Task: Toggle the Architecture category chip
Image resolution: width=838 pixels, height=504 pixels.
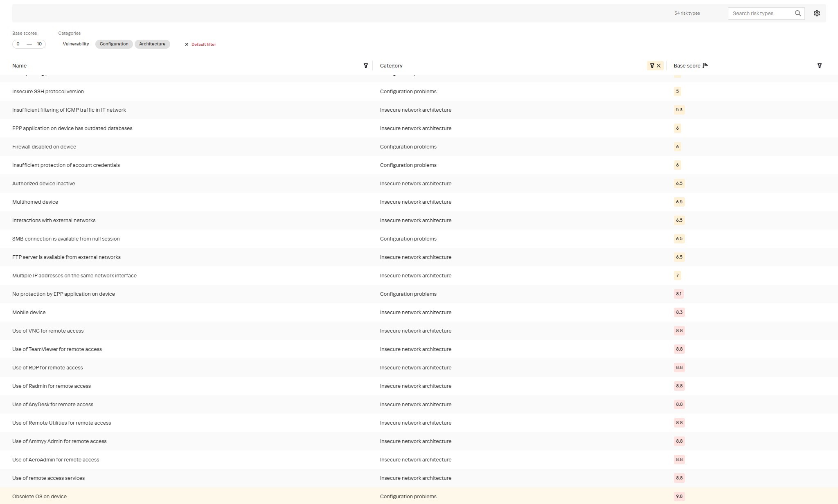Action: click(x=152, y=44)
